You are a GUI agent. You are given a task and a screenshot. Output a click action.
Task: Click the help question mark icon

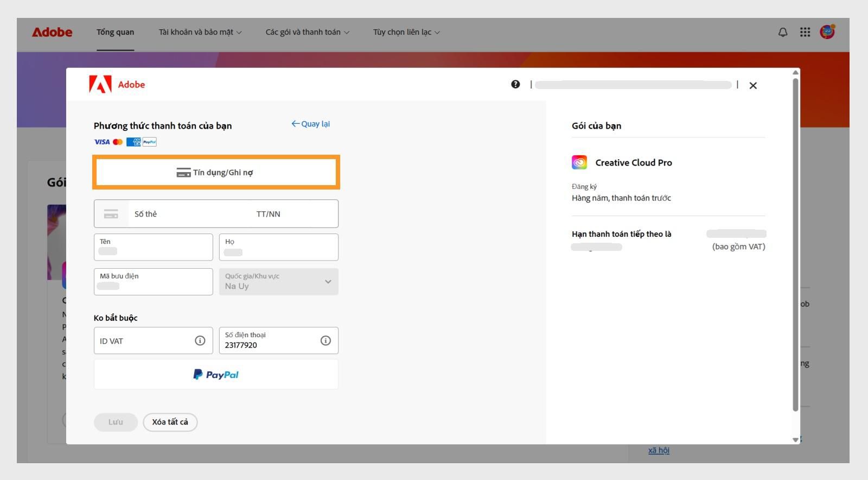pos(515,84)
